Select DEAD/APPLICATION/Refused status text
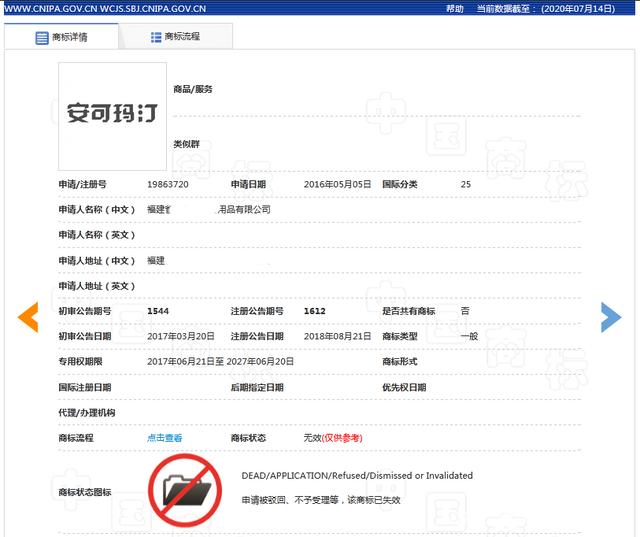The height and width of the screenshot is (537, 640). tap(357, 476)
